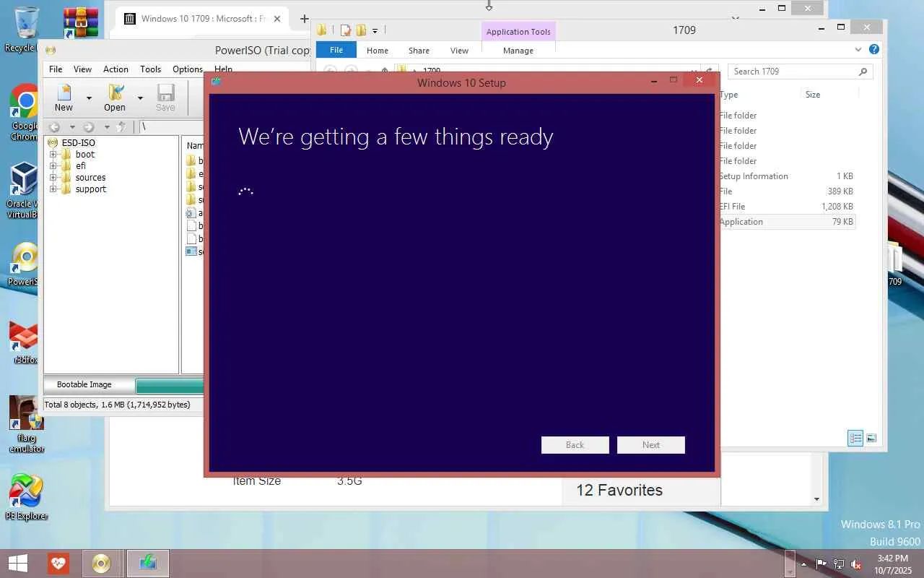Screen dimensions: 924x578
Task: Click PowerISO's up-one-level folder icon
Action: point(121,126)
